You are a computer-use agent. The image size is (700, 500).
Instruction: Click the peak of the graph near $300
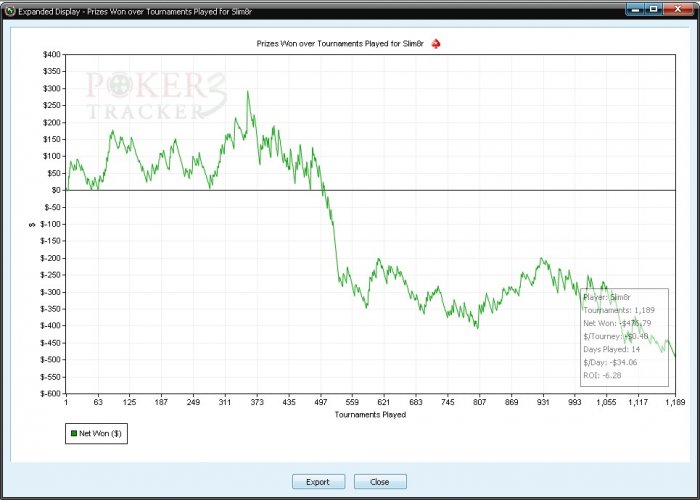tap(248, 92)
